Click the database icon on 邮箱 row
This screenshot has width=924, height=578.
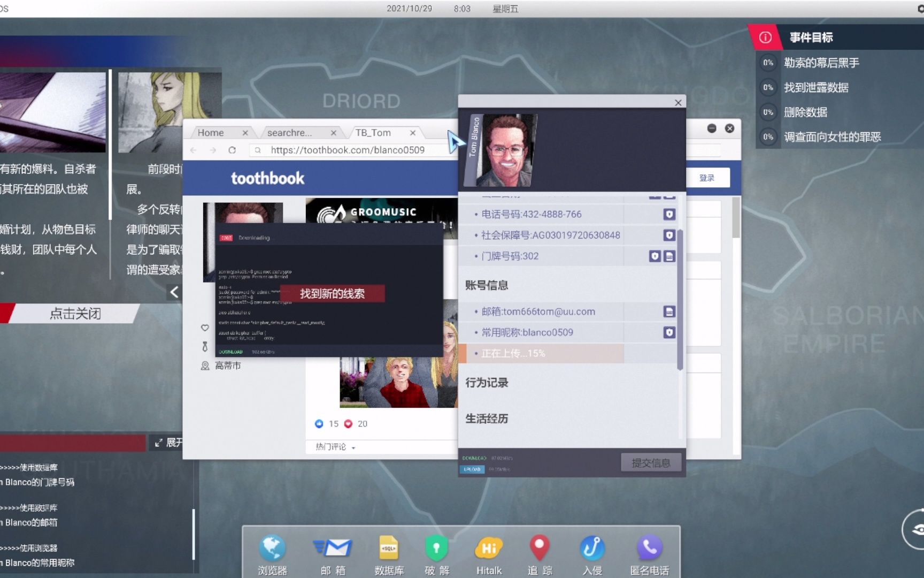click(669, 311)
